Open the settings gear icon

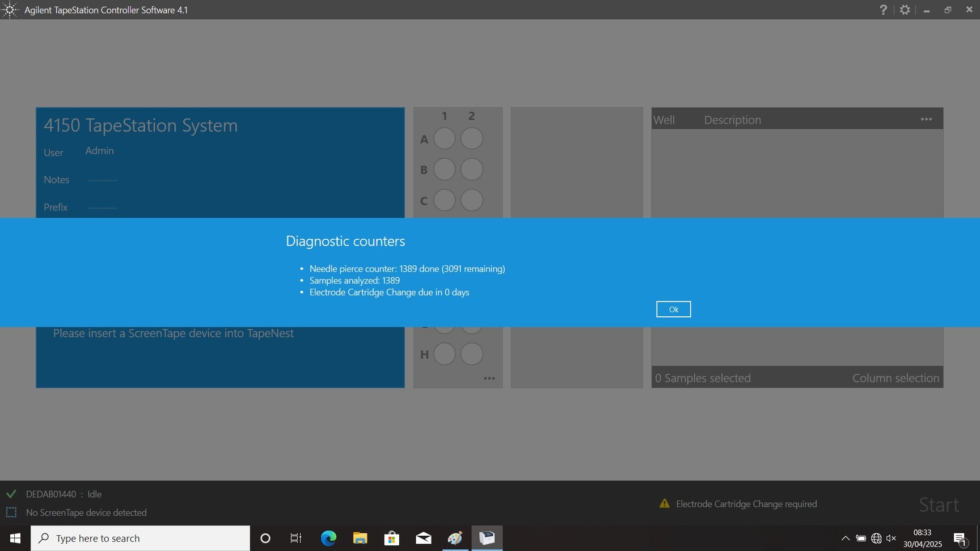(905, 10)
